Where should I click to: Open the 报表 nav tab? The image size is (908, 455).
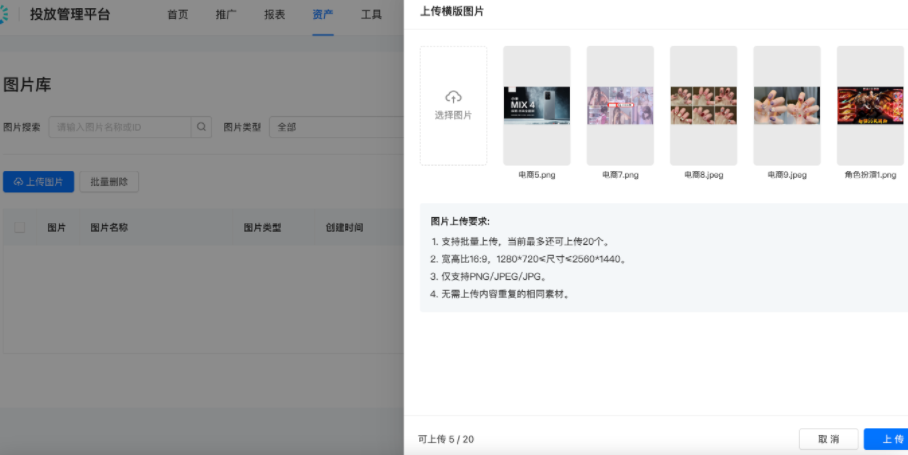(274, 14)
